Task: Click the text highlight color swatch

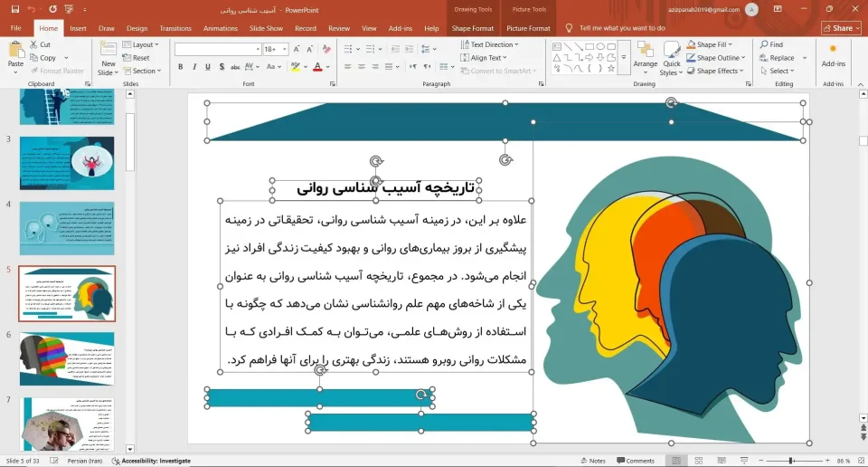Action: tap(296, 66)
